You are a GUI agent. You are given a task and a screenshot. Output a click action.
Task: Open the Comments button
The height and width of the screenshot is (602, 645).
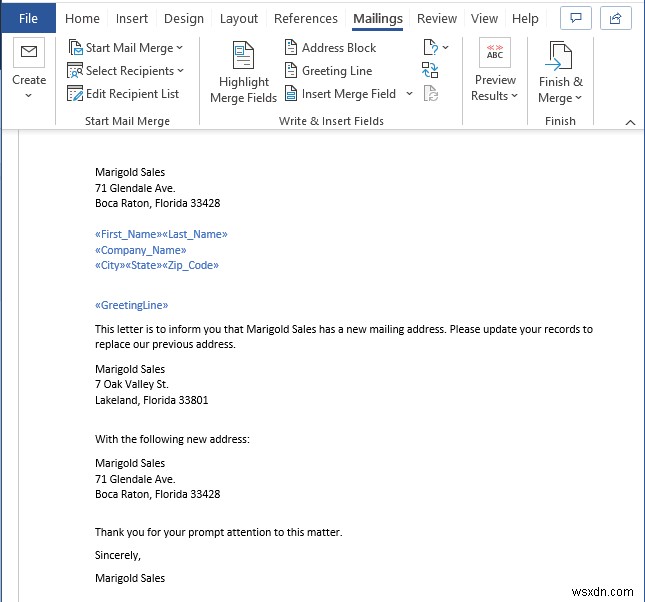coord(575,18)
